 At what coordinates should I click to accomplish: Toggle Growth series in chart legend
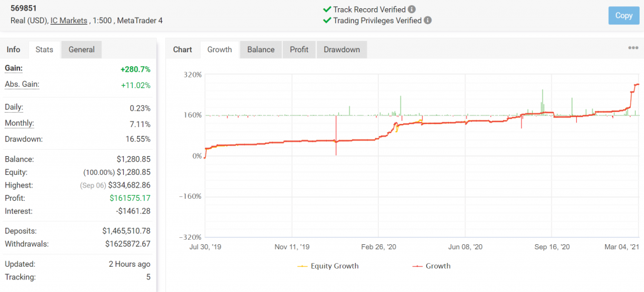[x=431, y=266]
